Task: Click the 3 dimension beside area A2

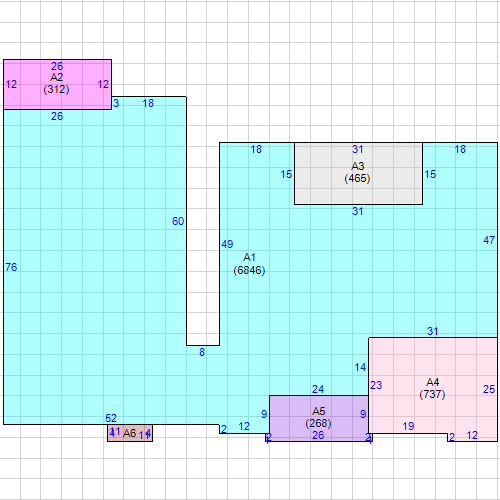Action: (116, 103)
